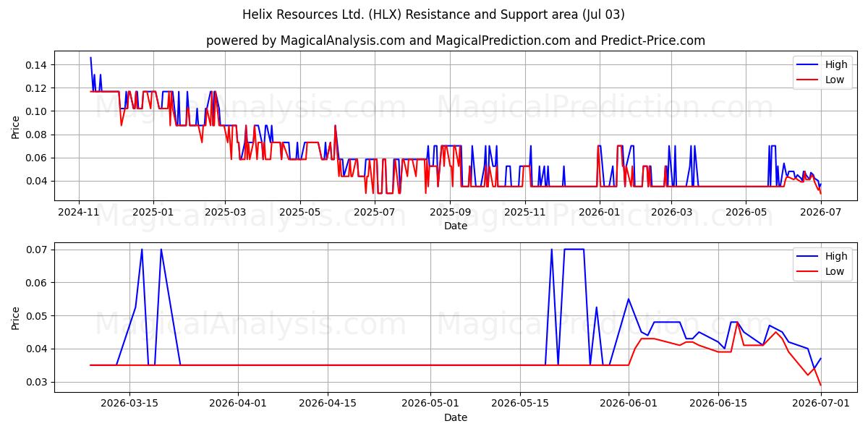Screen dimensions: 868x434
Task: Select the top chart x-axis label '2025-05'
Action: point(299,212)
